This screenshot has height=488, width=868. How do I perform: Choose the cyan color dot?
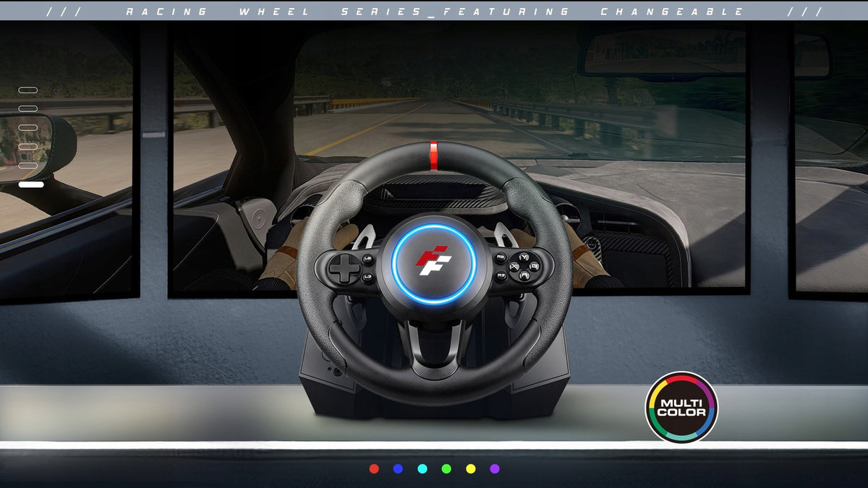click(x=422, y=468)
